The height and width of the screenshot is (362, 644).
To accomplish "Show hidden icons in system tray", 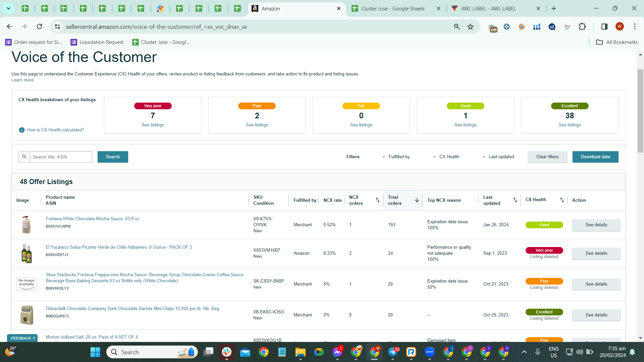I will point(524,352).
